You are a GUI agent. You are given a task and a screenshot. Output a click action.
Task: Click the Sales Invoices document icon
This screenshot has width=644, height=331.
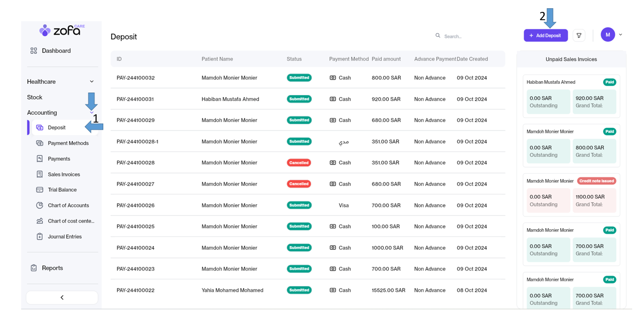40,174
